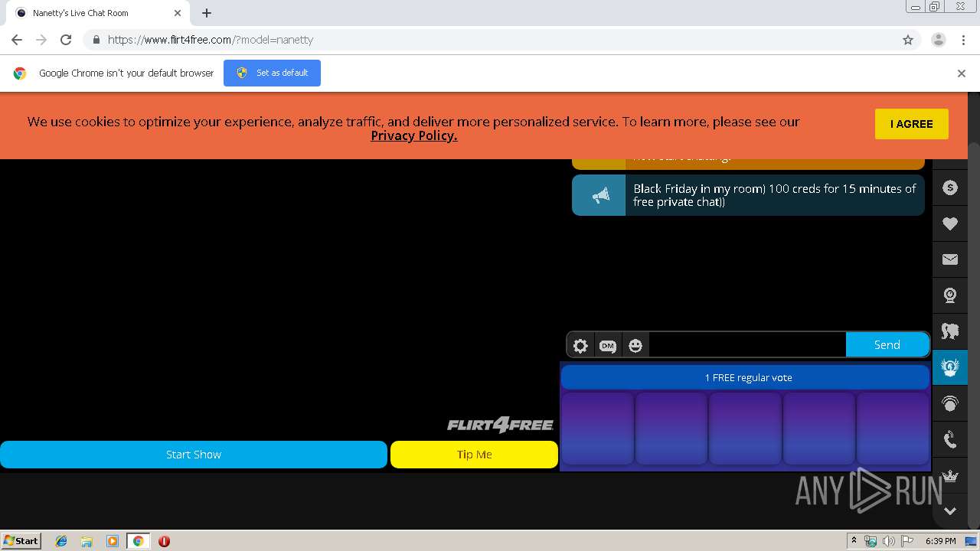Click the volume speaker tray icon
Image resolution: width=980 pixels, height=551 pixels.
889,541
